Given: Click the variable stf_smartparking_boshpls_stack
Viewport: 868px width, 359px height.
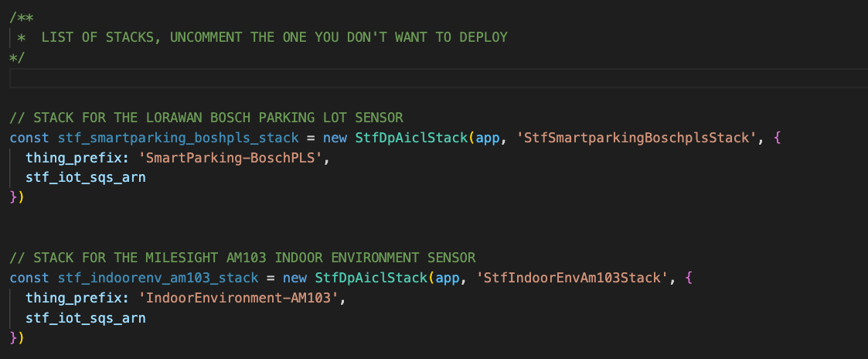Looking at the screenshot, I should point(179,138).
